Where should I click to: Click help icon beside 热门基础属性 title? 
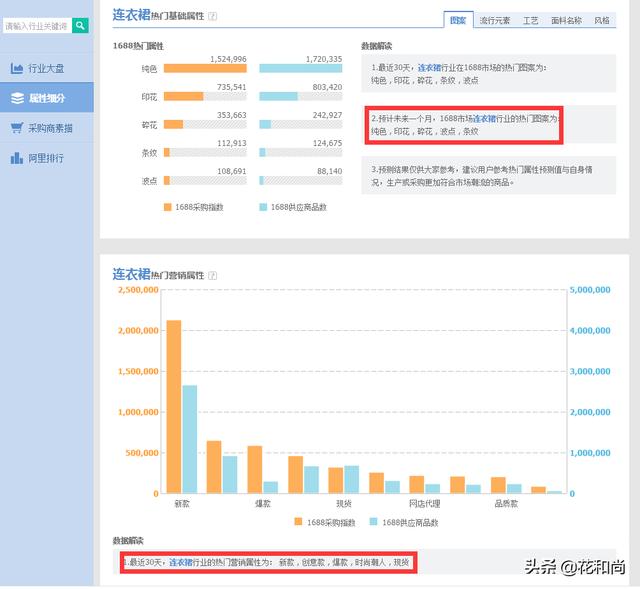point(212,17)
